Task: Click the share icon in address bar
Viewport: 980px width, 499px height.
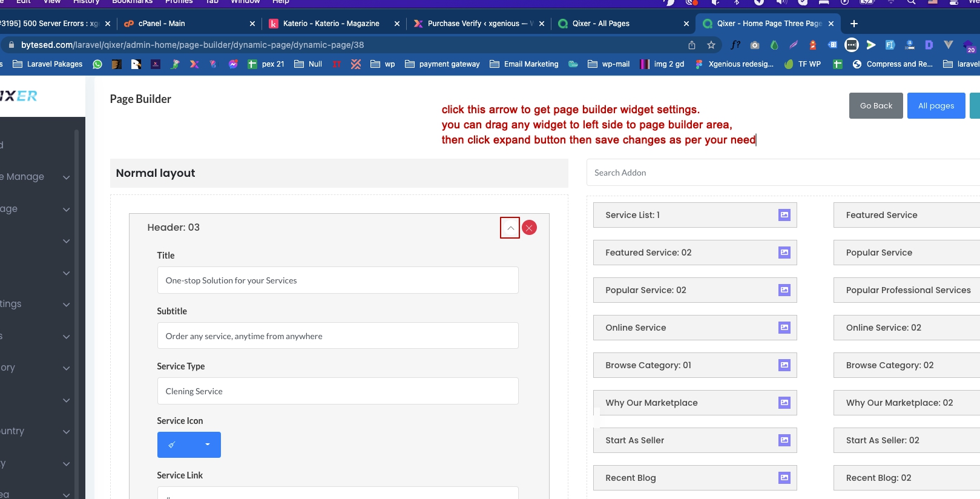Action: tap(692, 45)
